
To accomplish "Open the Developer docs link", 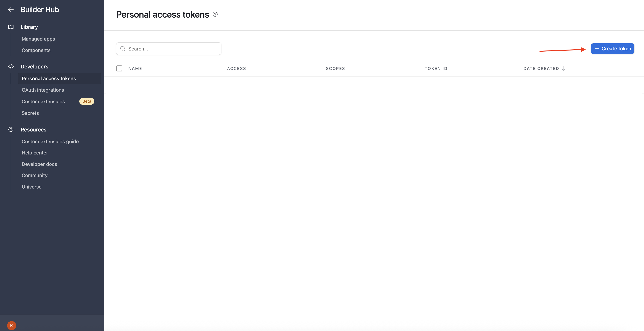I will (x=39, y=164).
